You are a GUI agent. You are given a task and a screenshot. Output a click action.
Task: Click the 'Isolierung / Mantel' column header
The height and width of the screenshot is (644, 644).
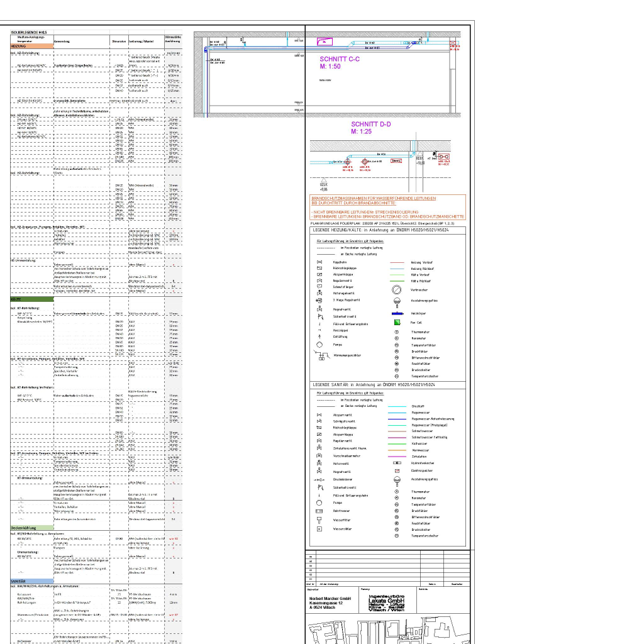[141, 42]
